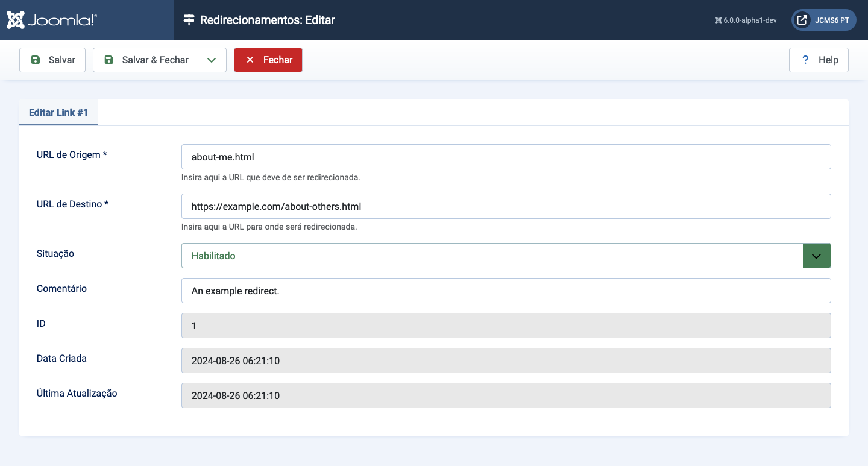Expand the Salvar & Fechar dropdown arrow

click(x=211, y=60)
